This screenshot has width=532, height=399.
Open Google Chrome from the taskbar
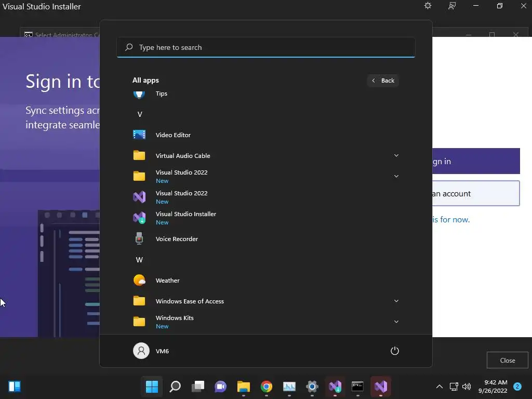click(x=267, y=387)
